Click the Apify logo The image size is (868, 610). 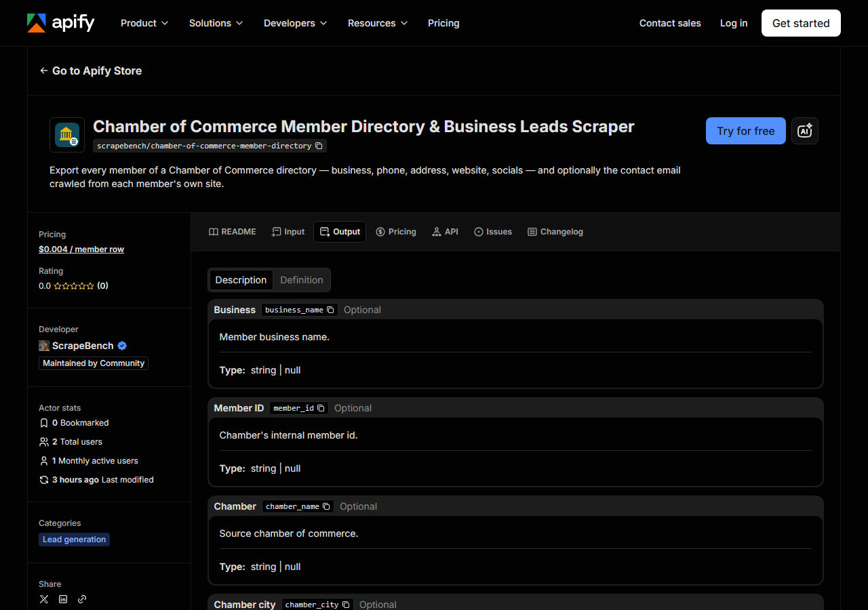[60, 23]
